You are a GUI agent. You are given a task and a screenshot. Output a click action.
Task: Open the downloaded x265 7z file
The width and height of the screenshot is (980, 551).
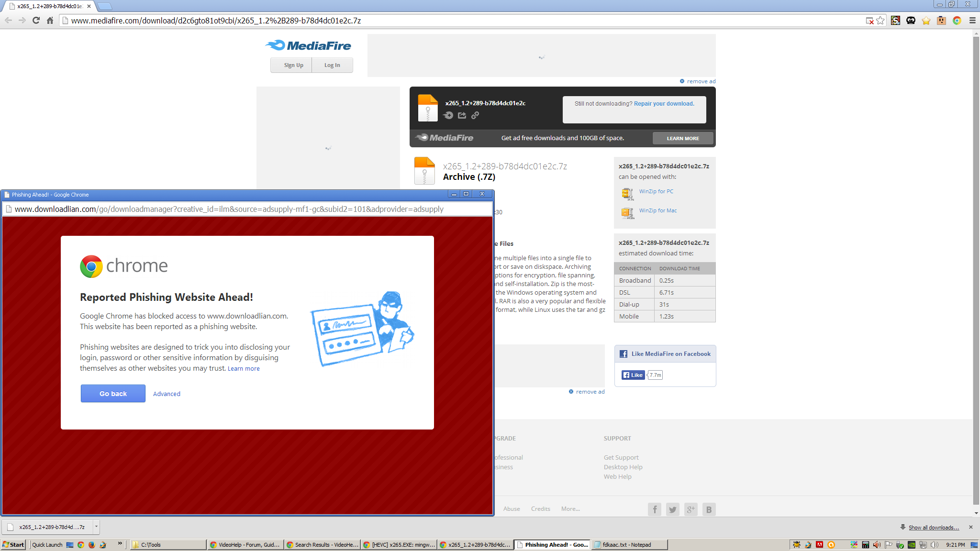coord(48,527)
